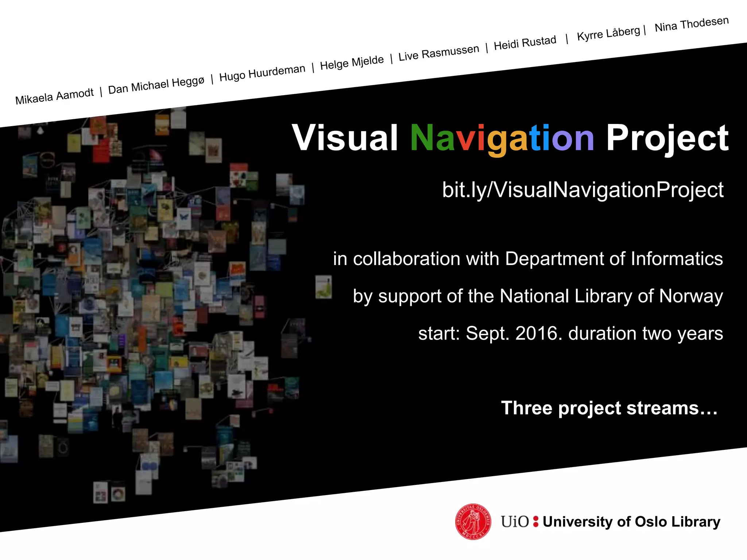This screenshot has width=747, height=560.
Task: Click the Three project streams… heading
Action: coord(609,408)
